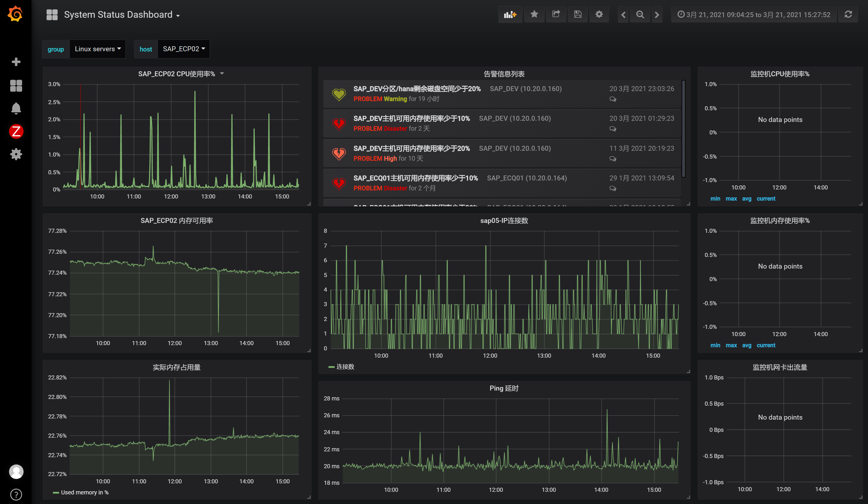This screenshot has width=868, height=504.
Task: Sort by max in 监控机CPU使用率% legend
Action: pyautogui.click(x=731, y=199)
